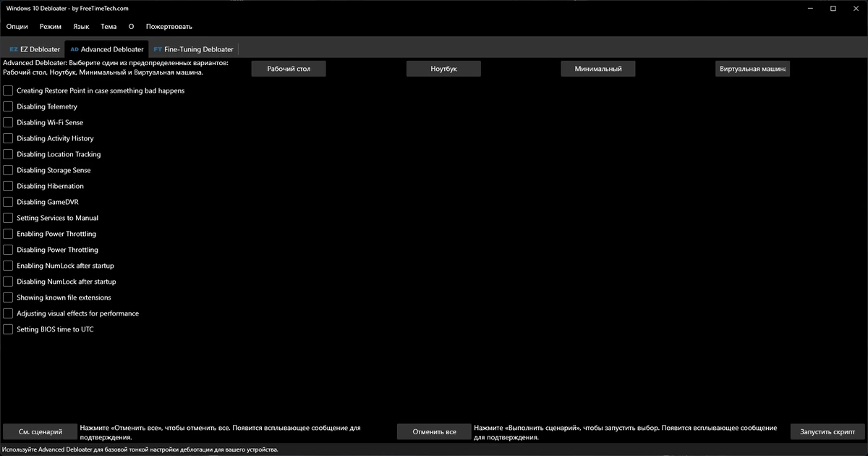This screenshot has width=868, height=456.
Task: Switch to the EZ Debloater tab
Action: click(35, 49)
